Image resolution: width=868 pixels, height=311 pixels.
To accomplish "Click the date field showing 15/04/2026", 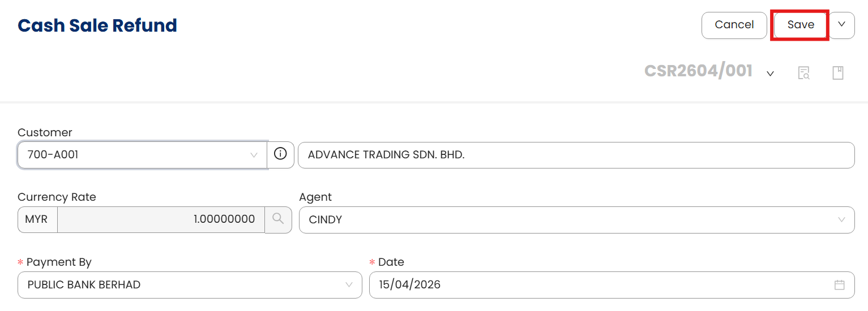I will click(x=600, y=285).
